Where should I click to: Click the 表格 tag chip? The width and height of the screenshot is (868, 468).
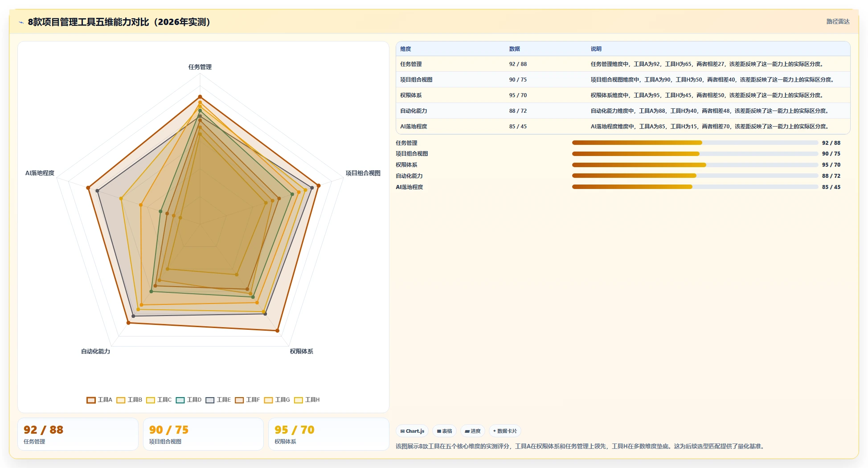pos(444,431)
